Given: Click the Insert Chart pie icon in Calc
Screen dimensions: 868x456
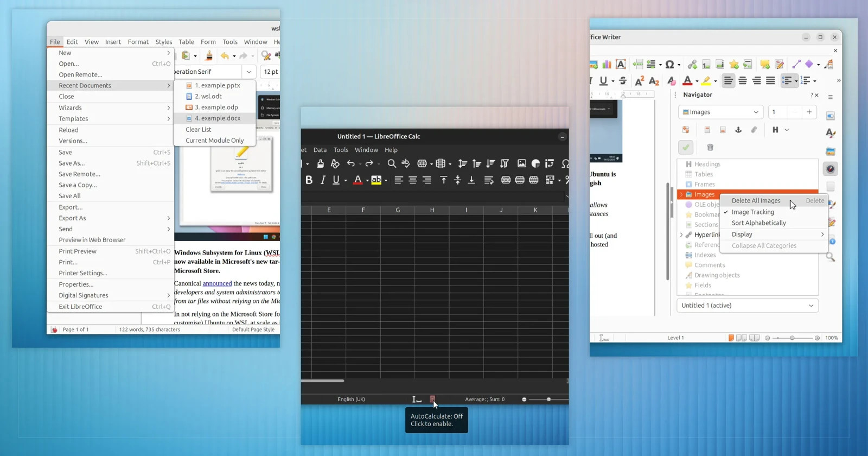Looking at the screenshot, I should pyautogui.click(x=536, y=163).
